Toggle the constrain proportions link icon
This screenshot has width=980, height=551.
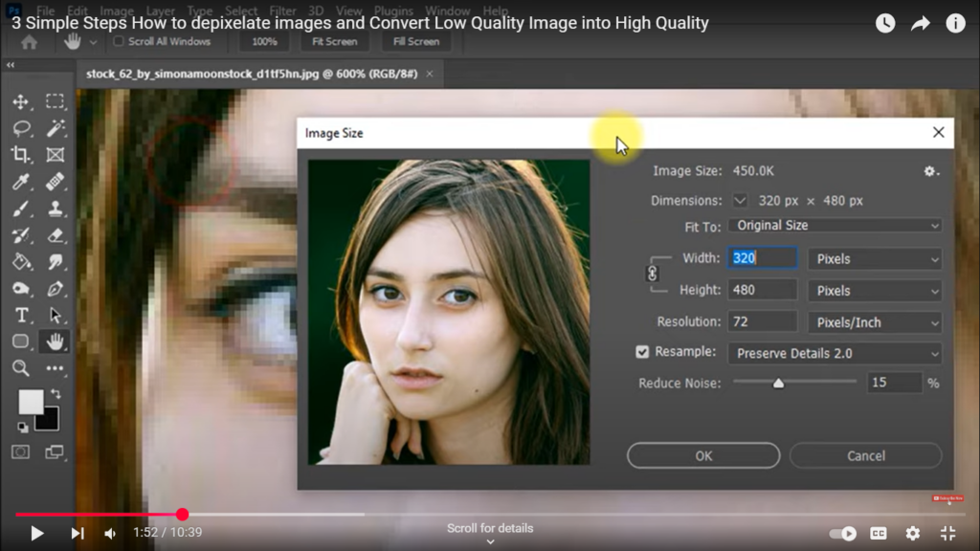point(654,274)
